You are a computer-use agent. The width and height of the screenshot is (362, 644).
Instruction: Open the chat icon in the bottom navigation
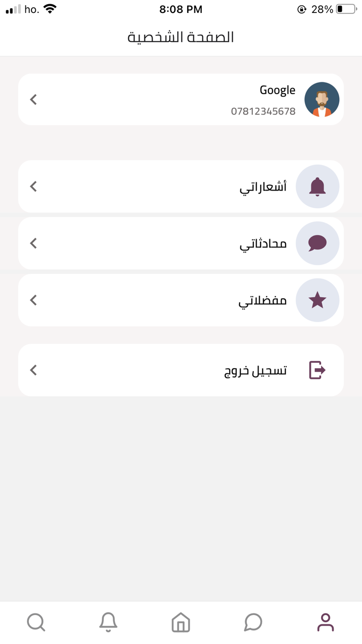point(253,622)
